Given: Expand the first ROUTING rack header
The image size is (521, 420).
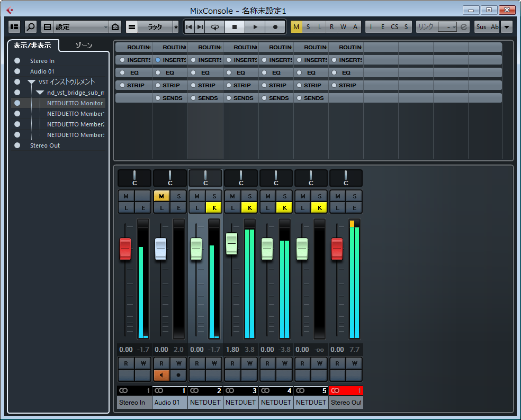Looking at the screenshot, I should (x=133, y=48).
